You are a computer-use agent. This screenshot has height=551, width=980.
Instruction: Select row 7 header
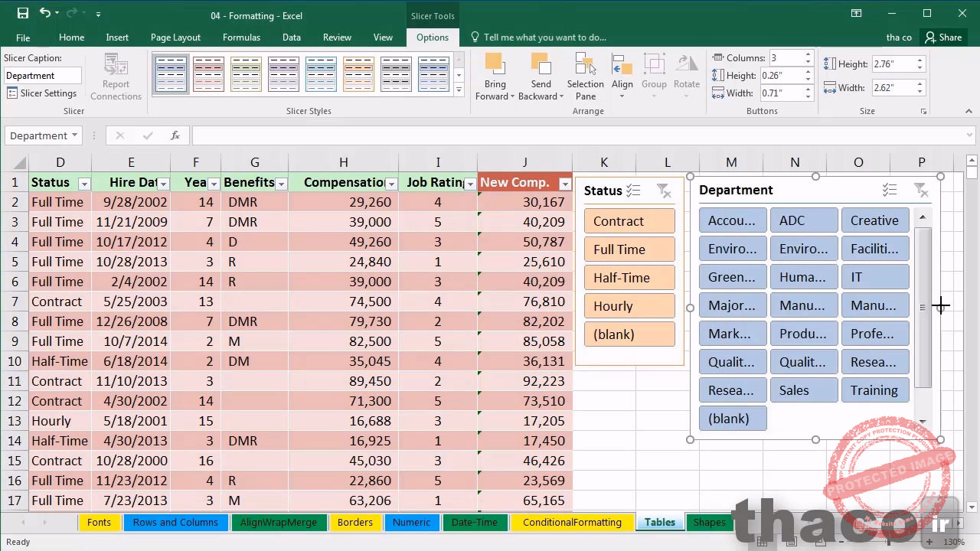(14, 302)
